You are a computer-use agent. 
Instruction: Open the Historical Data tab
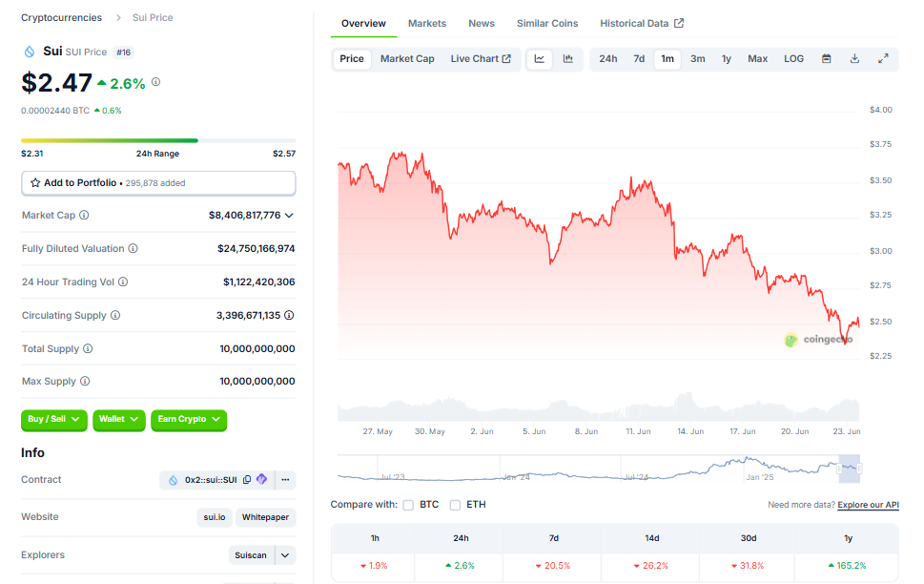pyautogui.click(x=634, y=24)
